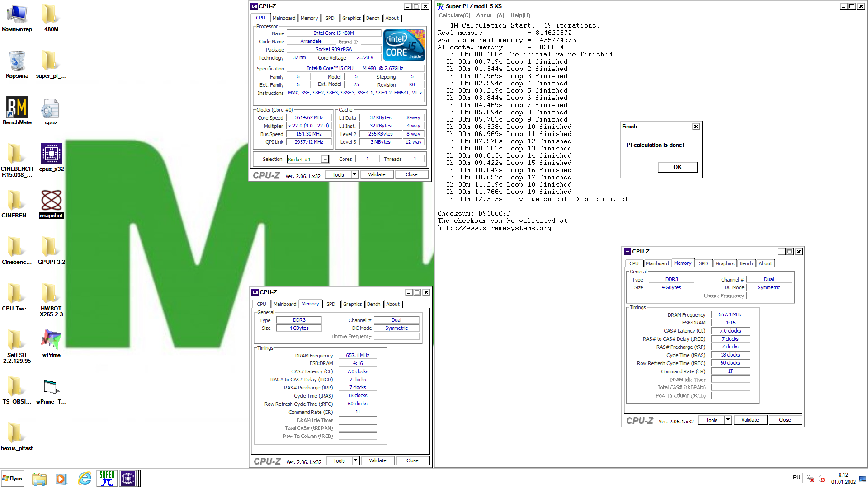This screenshot has width=868, height=488.
Task: Click the Intel Core i5 logo image
Action: 404,45
